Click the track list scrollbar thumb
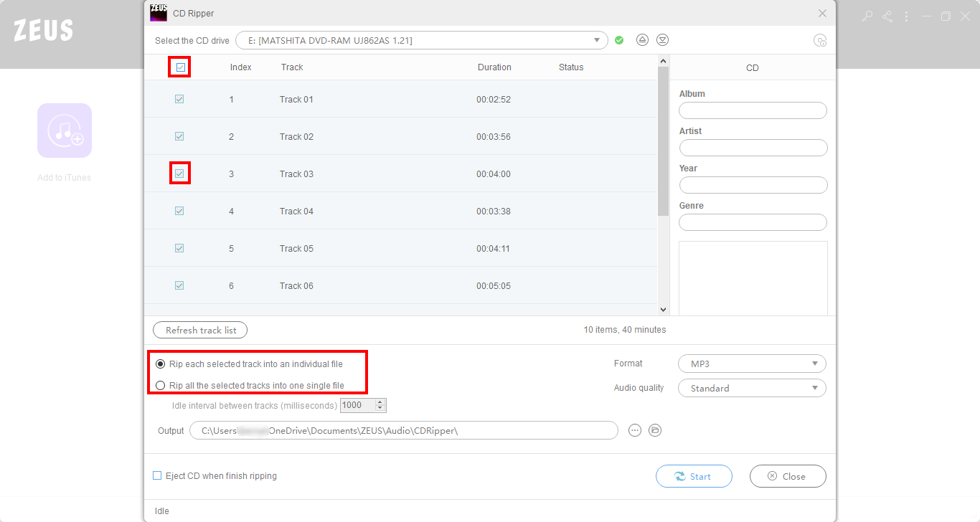Screen dimensions: 980x522 pyautogui.click(x=663, y=141)
